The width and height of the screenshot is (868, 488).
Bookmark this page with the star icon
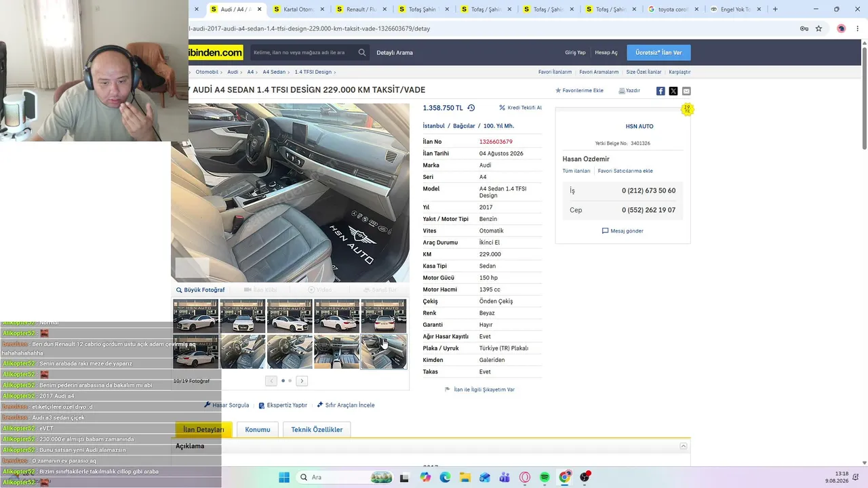pyautogui.click(x=818, y=28)
